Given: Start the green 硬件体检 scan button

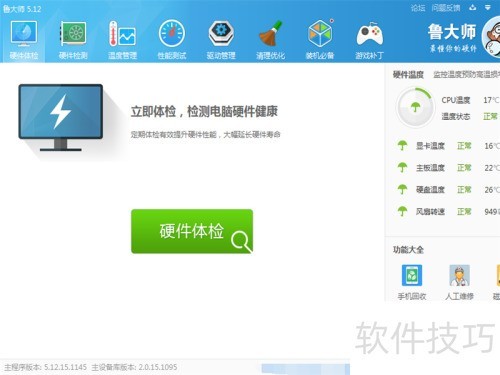Looking at the screenshot, I should (x=192, y=231).
